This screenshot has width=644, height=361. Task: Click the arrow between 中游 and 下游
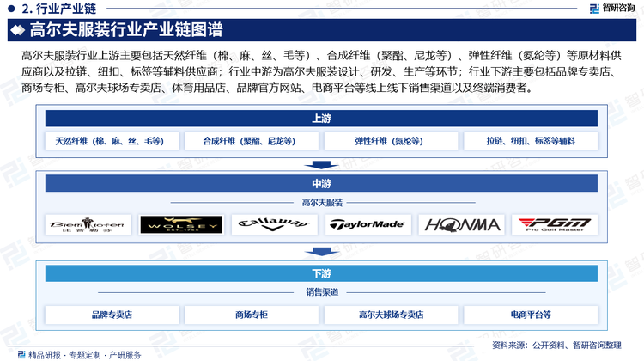[x=321, y=251]
